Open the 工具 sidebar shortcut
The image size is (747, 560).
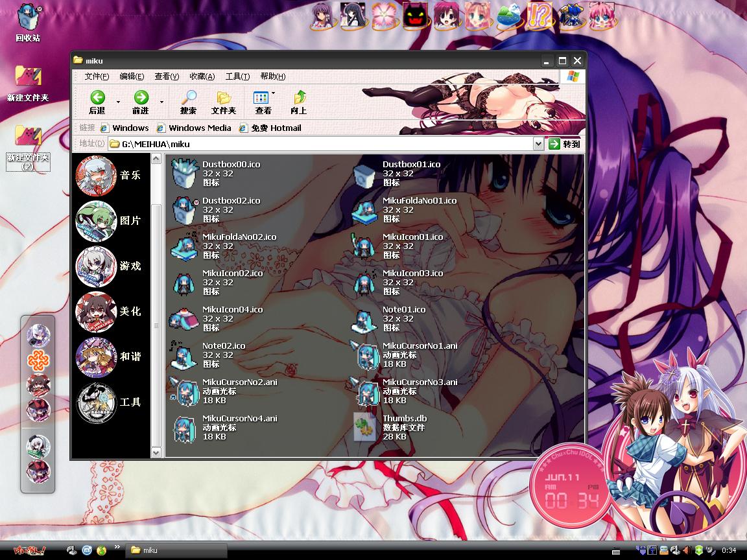pyautogui.click(x=109, y=402)
